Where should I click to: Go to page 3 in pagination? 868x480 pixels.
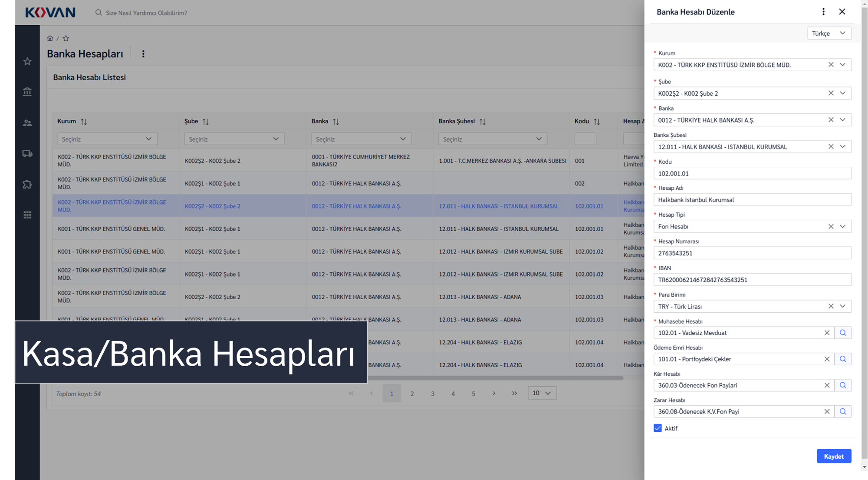click(432, 394)
